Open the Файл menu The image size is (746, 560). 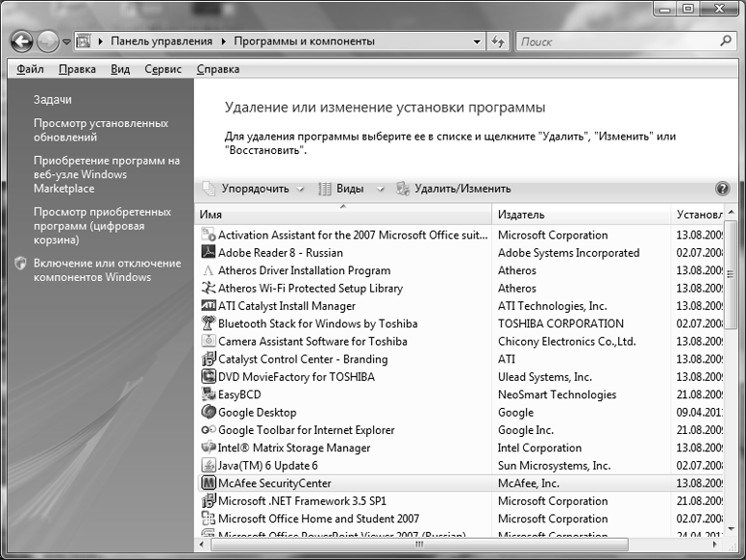point(30,70)
